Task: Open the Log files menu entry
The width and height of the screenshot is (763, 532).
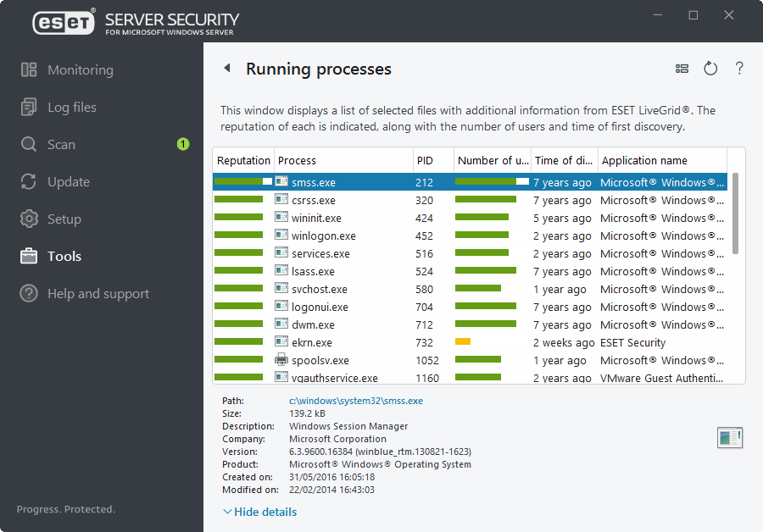Action: (x=72, y=107)
